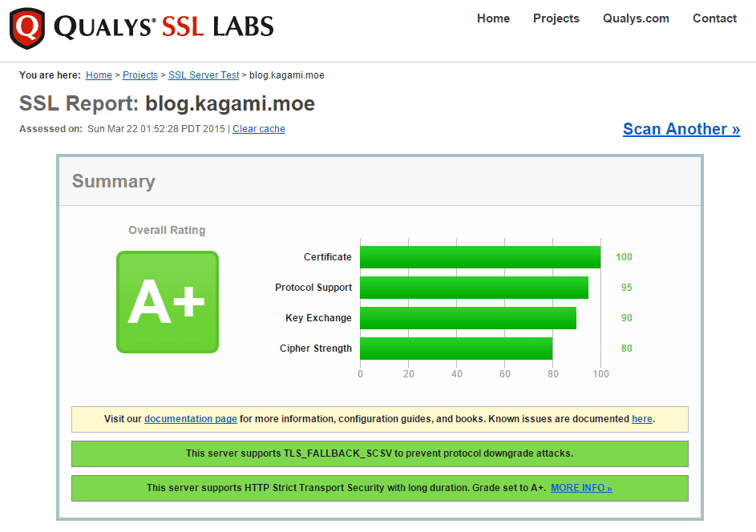Image resolution: width=756 pixels, height=532 pixels.
Task: Click the Overall Rating label
Action: click(167, 230)
